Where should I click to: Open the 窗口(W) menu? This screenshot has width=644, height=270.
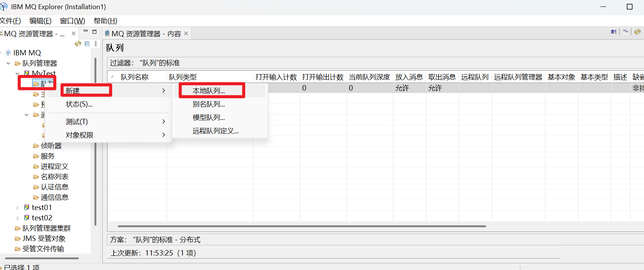72,21
